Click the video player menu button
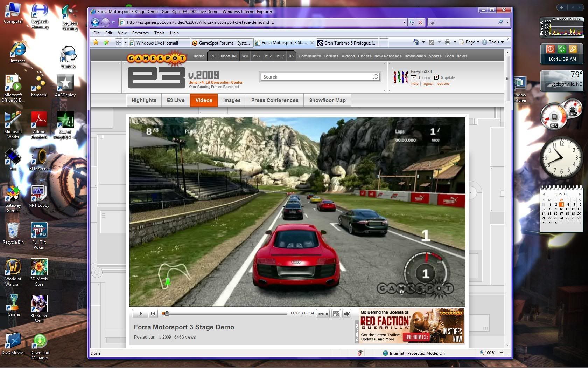 pos(323,314)
